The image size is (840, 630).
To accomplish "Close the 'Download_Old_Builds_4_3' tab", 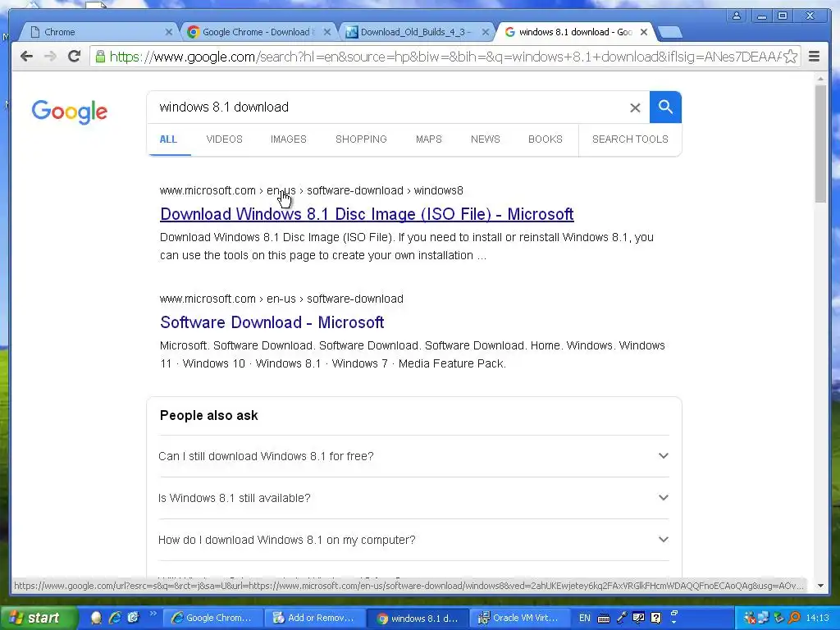I will (486, 32).
